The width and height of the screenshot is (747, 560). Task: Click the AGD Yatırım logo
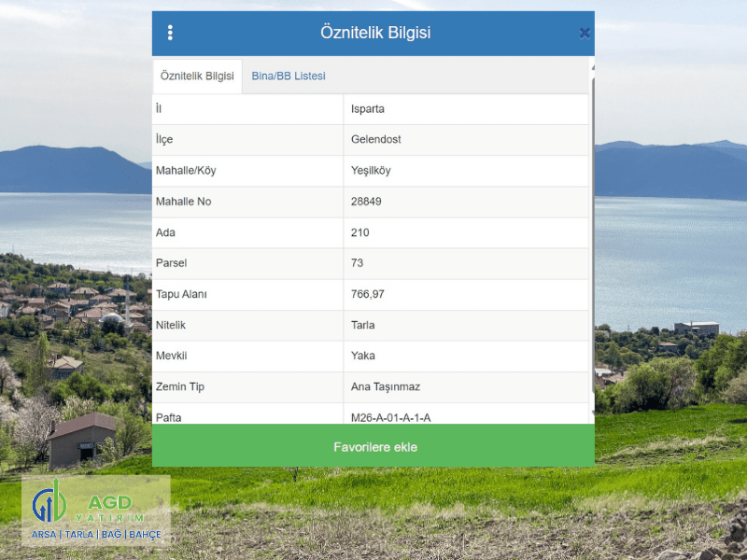(96, 511)
